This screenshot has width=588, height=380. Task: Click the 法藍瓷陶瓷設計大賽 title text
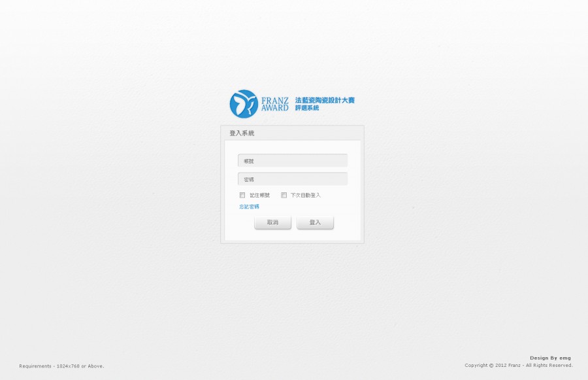(x=325, y=100)
